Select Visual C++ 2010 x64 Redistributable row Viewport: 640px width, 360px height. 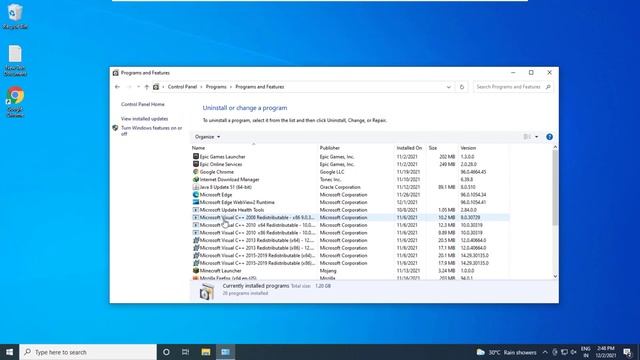350,225
